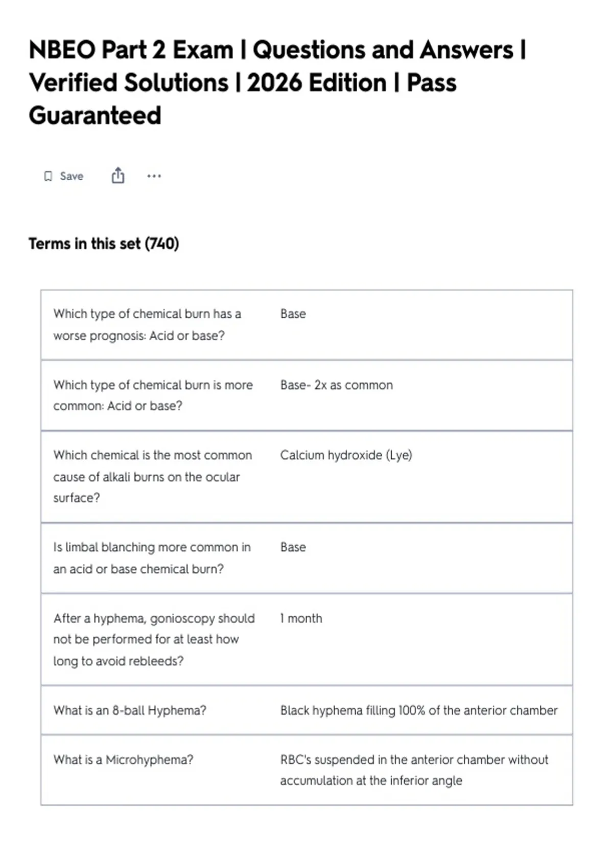Click the first 'Base' answer cell
This screenshot has height=868, width=613.
293,314
